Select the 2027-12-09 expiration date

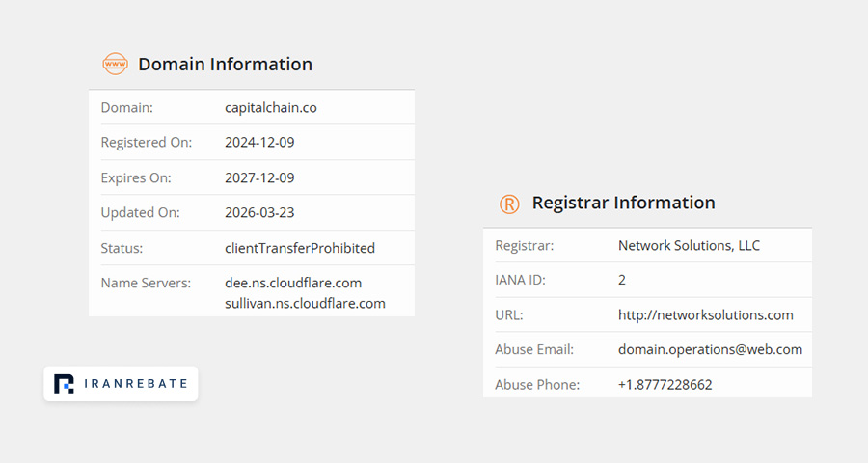click(259, 177)
